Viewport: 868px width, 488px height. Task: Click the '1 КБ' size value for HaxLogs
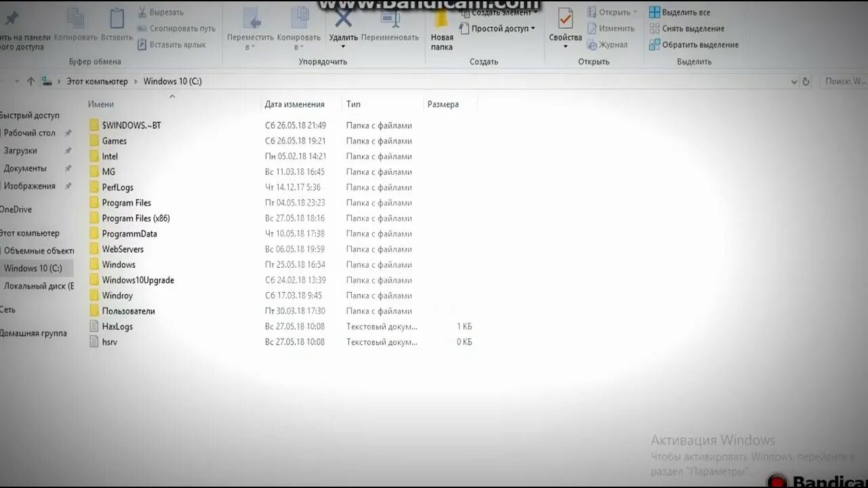465,327
